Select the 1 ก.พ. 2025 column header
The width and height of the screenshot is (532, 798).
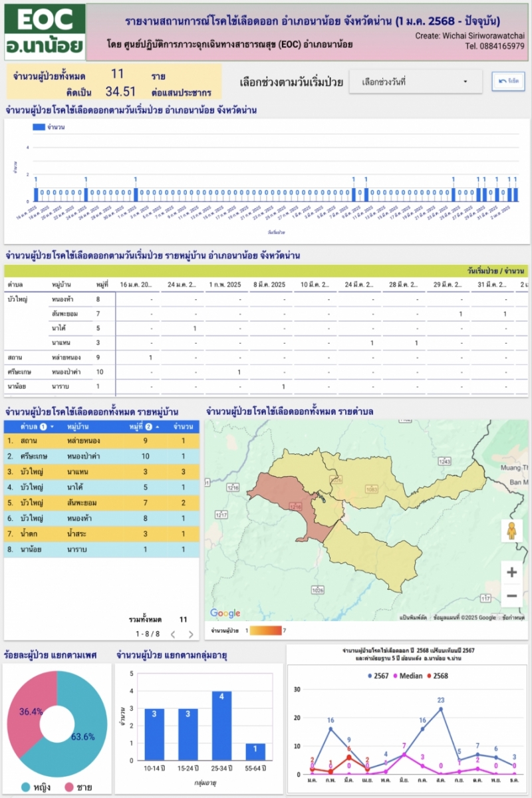click(227, 285)
